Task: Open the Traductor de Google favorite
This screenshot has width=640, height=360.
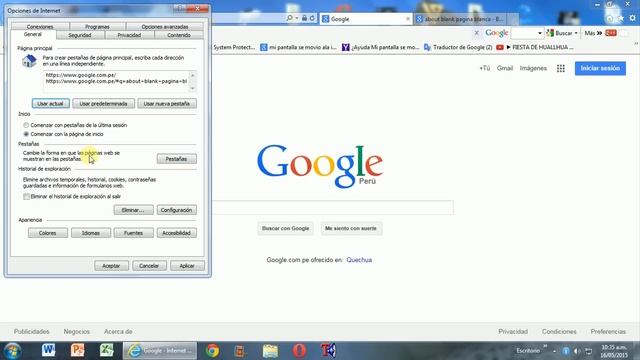Action: tap(458, 47)
